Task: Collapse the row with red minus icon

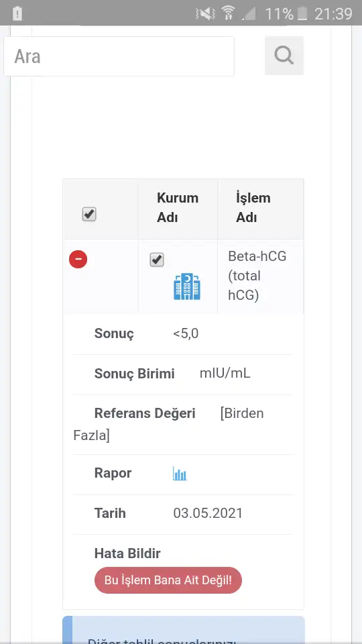Action: (78, 260)
